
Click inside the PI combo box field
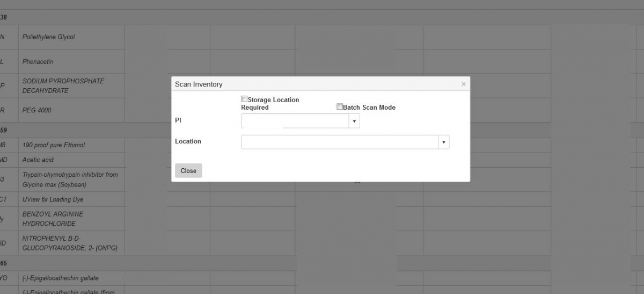tap(295, 121)
